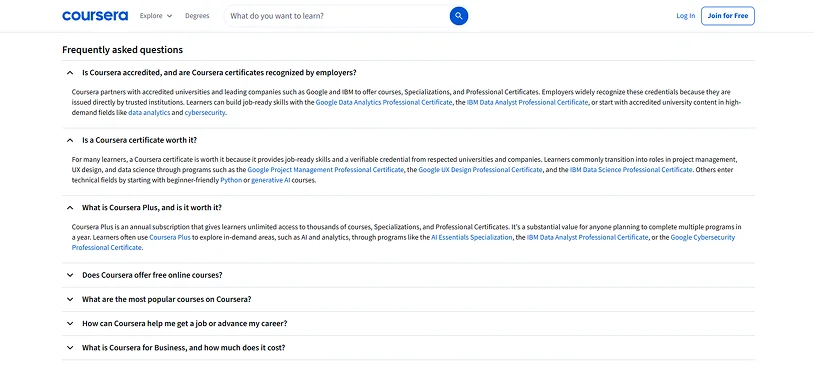Click 'What is Coursera for Business' question text
This screenshot has width=814, height=373.
pos(183,348)
